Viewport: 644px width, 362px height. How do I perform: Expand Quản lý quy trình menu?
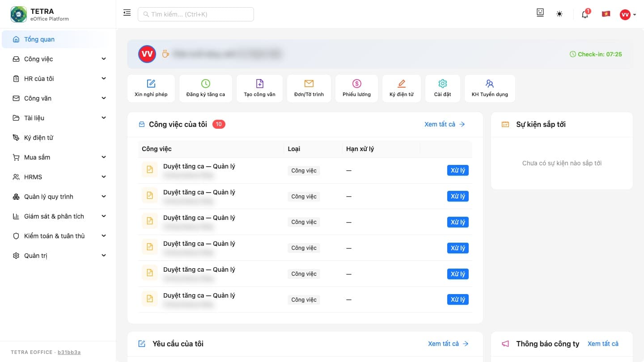[x=58, y=197]
